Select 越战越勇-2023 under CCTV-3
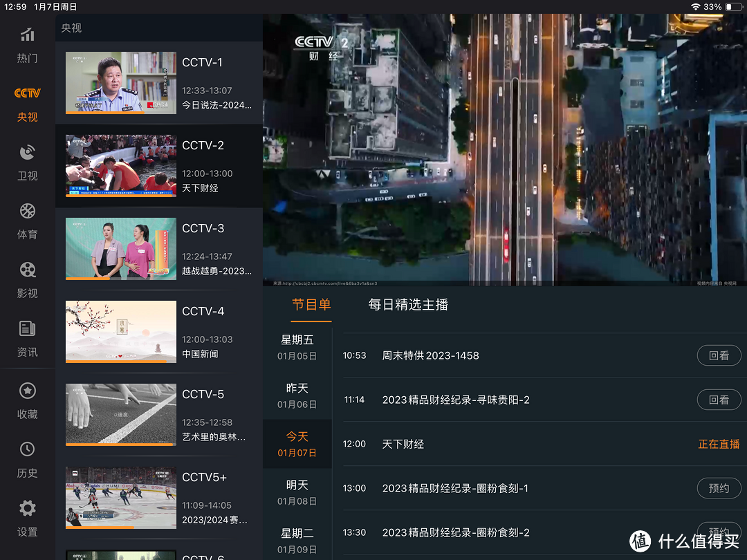747x560 pixels. (x=216, y=271)
